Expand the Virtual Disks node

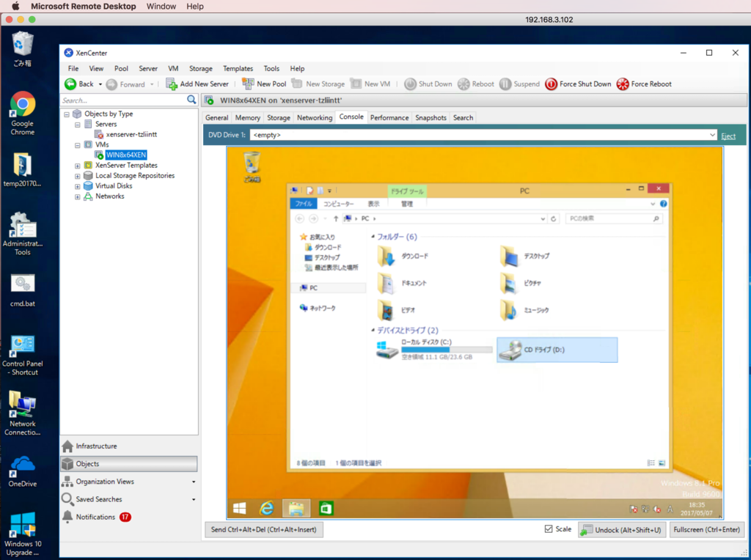77,186
